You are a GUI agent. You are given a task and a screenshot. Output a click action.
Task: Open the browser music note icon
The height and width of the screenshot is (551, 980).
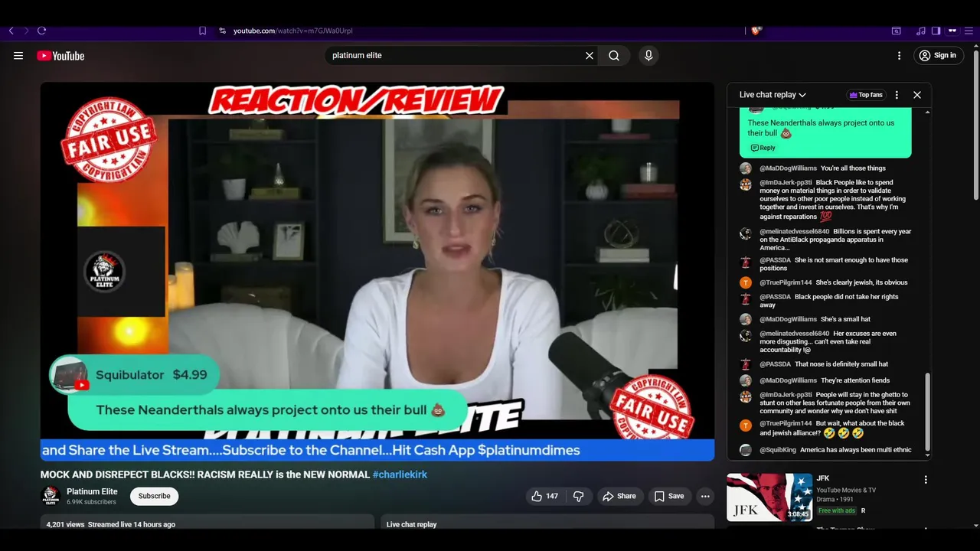pyautogui.click(x=921, y=31)
